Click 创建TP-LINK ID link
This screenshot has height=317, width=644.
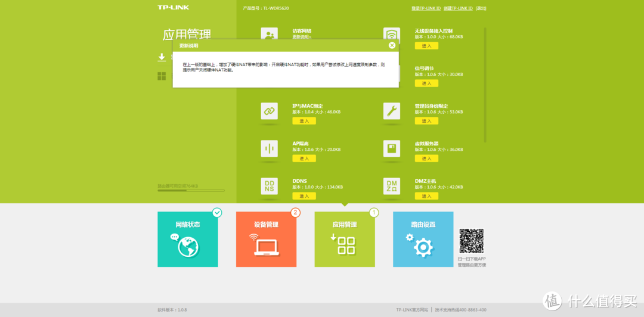(459, 8)
